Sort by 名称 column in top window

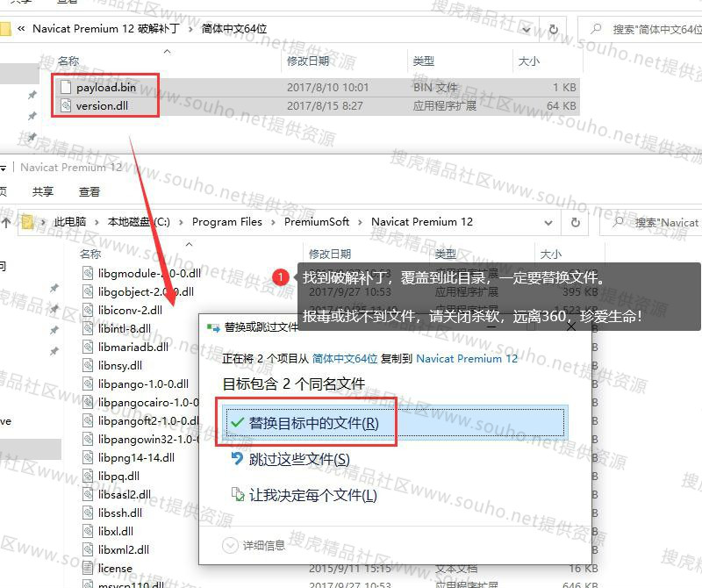pyautogui.click(x=68, y=61)
